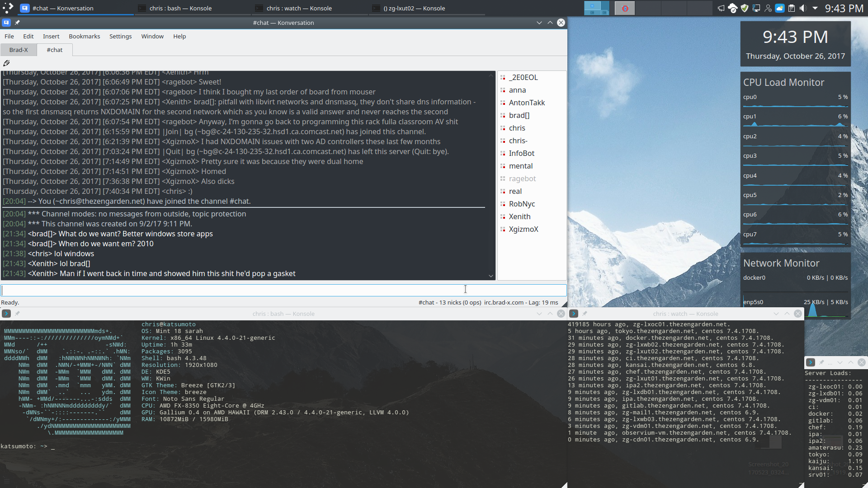Click the CPU Load Monitor widget title

click(783, 82)
